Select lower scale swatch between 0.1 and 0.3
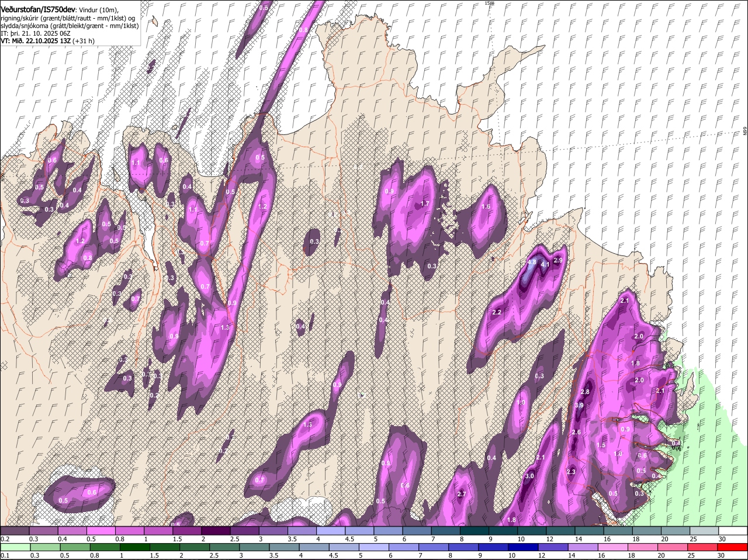The height and width of the screenshot is (560, 748). pyautogui.click(x=15, y=547)
